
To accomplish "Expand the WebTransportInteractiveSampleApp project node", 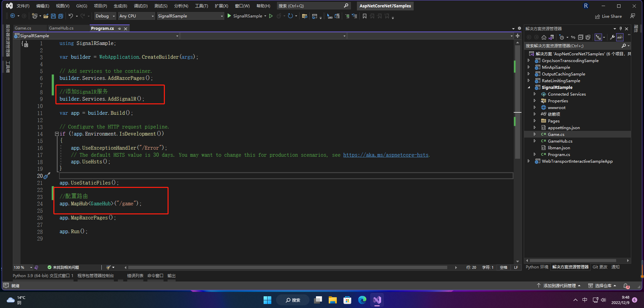I will coord(529,161).
